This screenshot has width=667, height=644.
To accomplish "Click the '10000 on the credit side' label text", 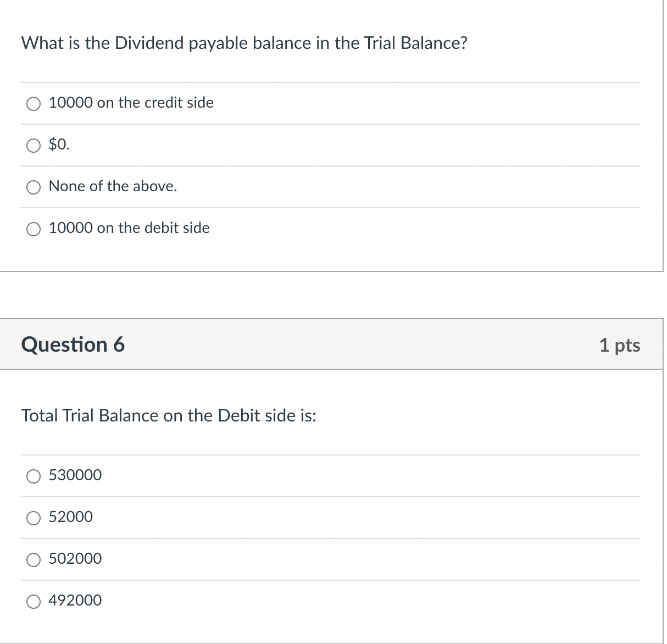I will pos(131,102).
